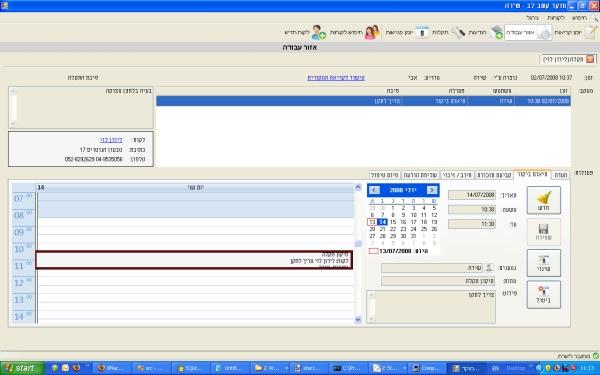The image size is (600, 375).
Task: Switch to the reminder setting tab
Action: tap(493, 175)
